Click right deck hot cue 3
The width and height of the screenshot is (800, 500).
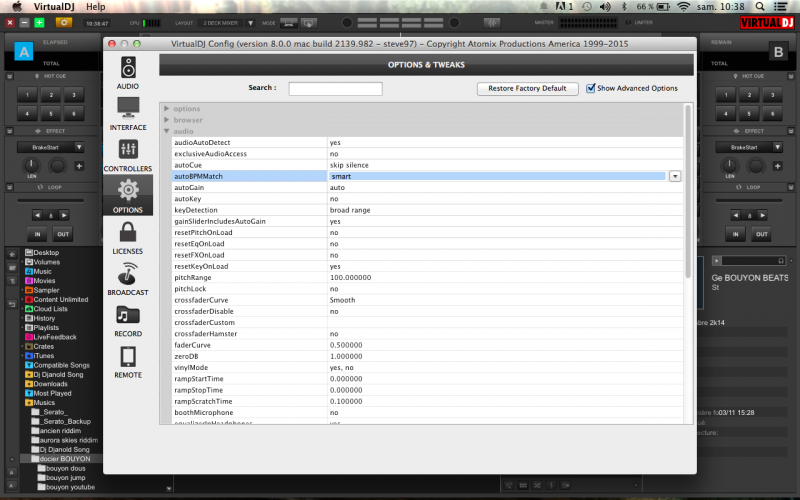pyautogui.click(x=772, y=95)
